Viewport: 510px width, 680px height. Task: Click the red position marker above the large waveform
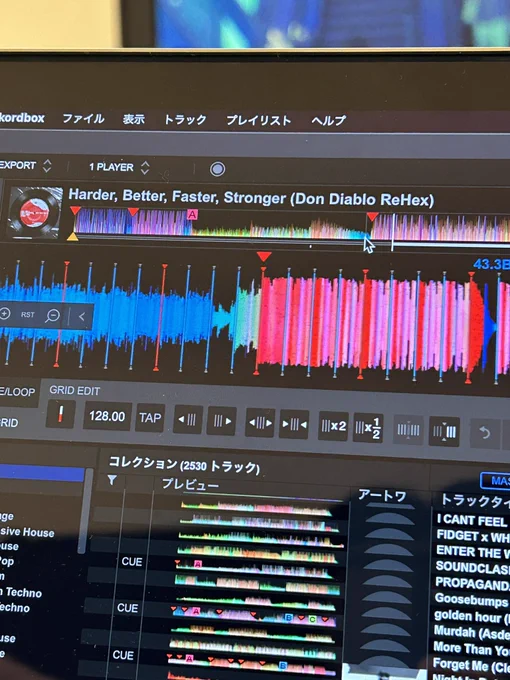pyautogui.click(x=264, y=256)
